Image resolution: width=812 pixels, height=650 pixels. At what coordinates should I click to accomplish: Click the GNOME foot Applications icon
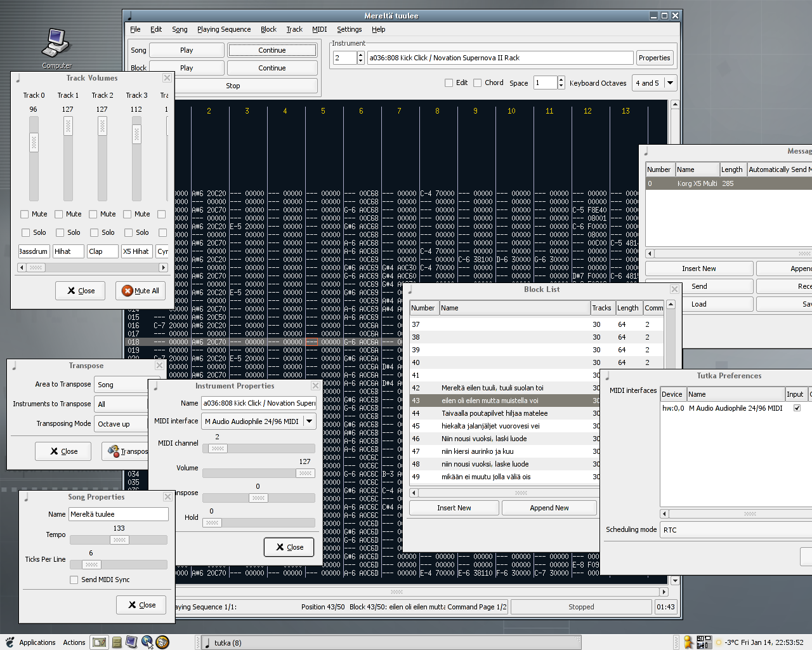pos(10,642)
